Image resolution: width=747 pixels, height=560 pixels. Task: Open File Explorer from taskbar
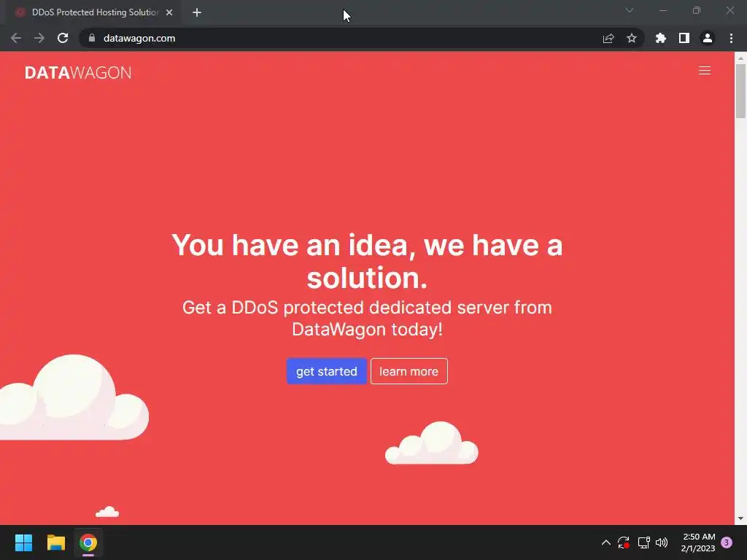(x=55, y=542)
